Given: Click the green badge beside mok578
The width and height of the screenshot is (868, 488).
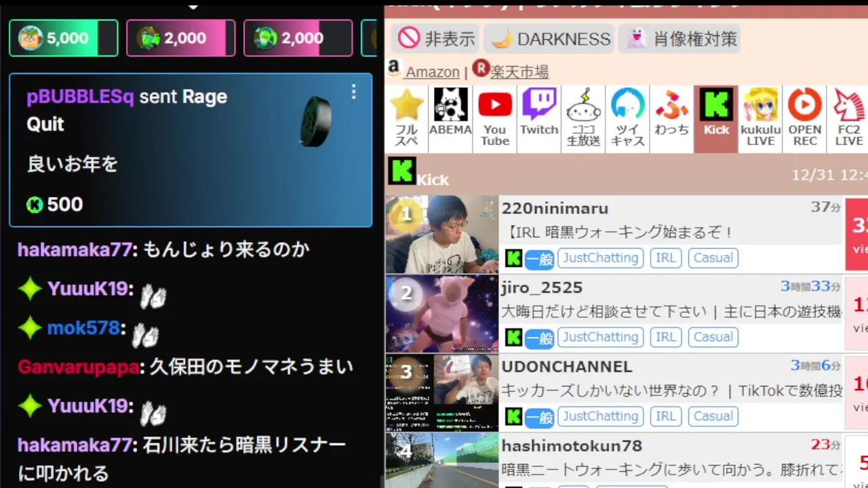Looking at the screenshot, I should click(x=30, y=329).
